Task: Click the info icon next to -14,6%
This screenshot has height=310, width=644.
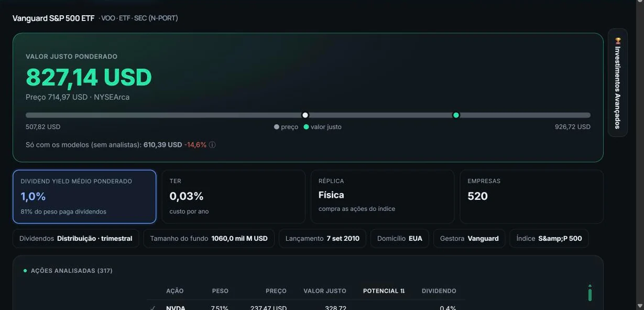Action: [212, 145]
